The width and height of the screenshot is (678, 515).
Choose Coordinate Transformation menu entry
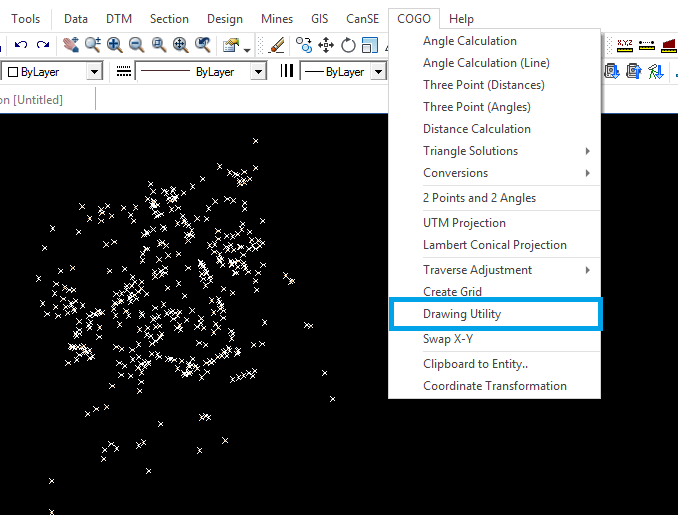pyautogui.click(x=495, y=386)
